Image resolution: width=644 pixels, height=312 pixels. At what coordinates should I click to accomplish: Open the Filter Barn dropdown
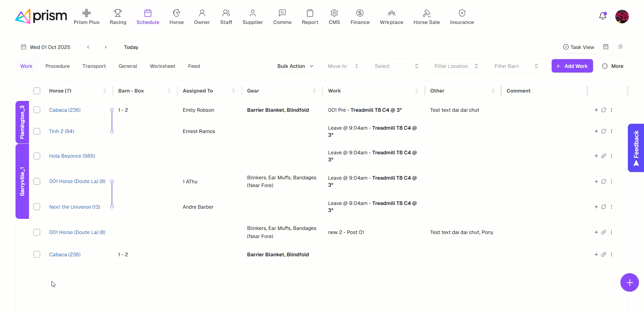coord(516,66)
